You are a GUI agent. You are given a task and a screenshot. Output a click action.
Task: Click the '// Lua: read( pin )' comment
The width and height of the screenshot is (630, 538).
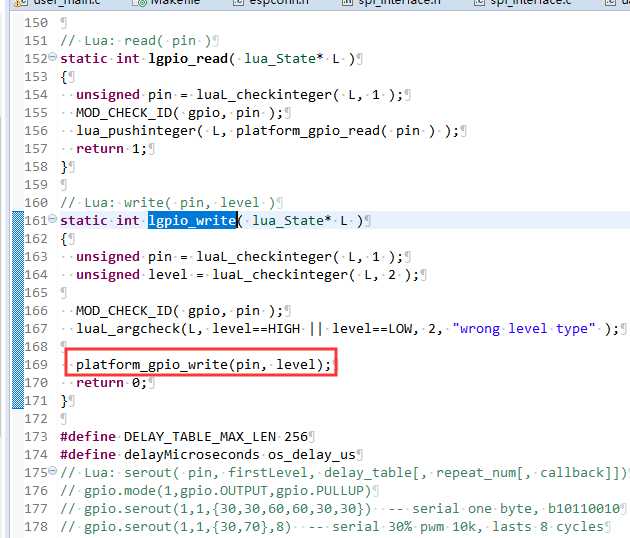tap(136, 41)
